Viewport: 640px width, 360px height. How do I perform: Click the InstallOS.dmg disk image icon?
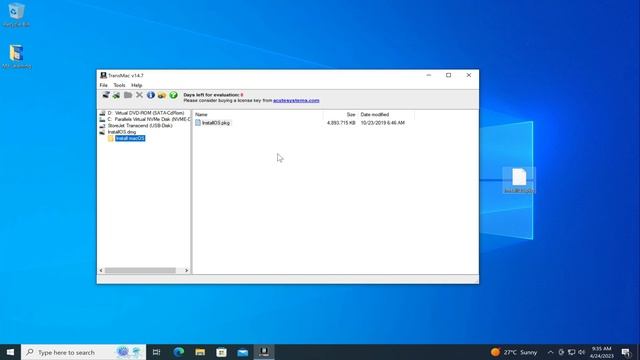tap(102, 132)
